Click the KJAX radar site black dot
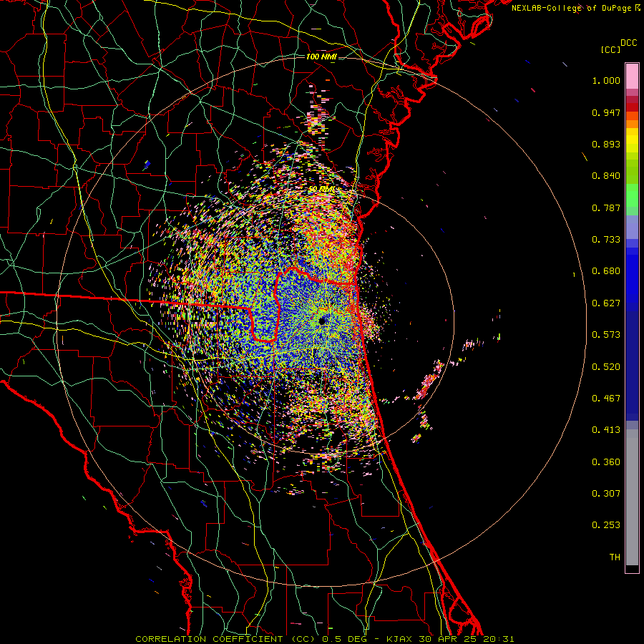This screenshot has width=644, height=644. click(322, 321)
